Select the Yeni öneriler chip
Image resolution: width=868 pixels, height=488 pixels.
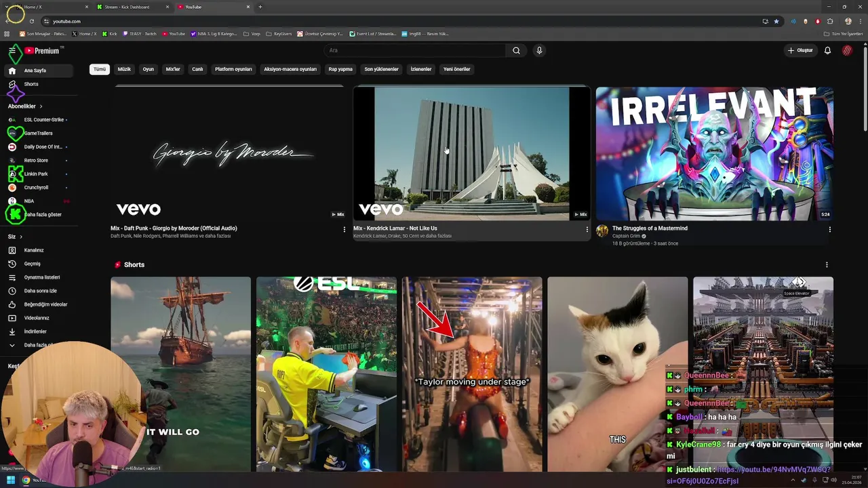point(456,69)
